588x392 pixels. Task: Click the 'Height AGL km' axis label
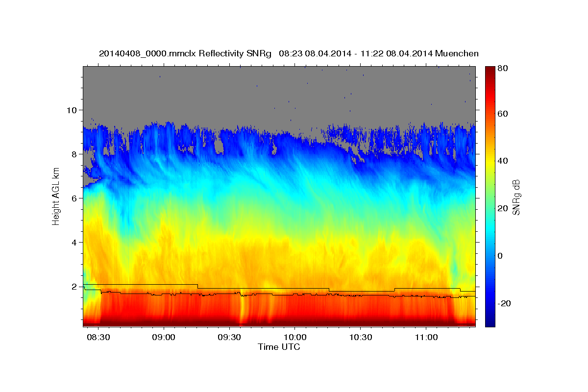tap(56, 196)
